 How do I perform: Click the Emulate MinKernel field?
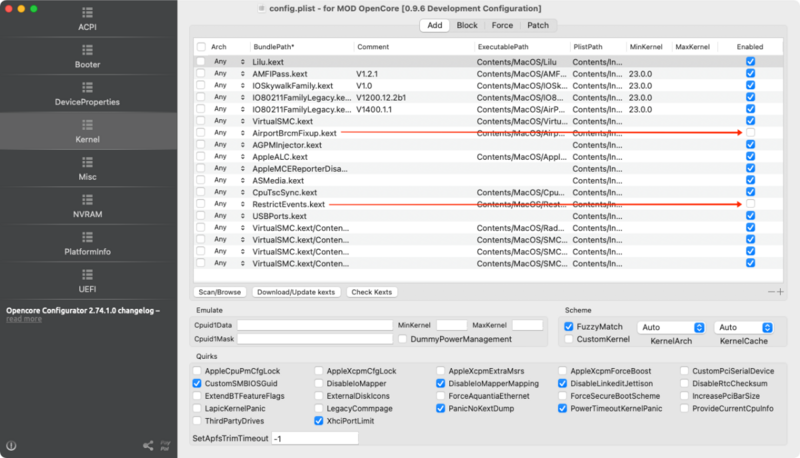[452, 325]
